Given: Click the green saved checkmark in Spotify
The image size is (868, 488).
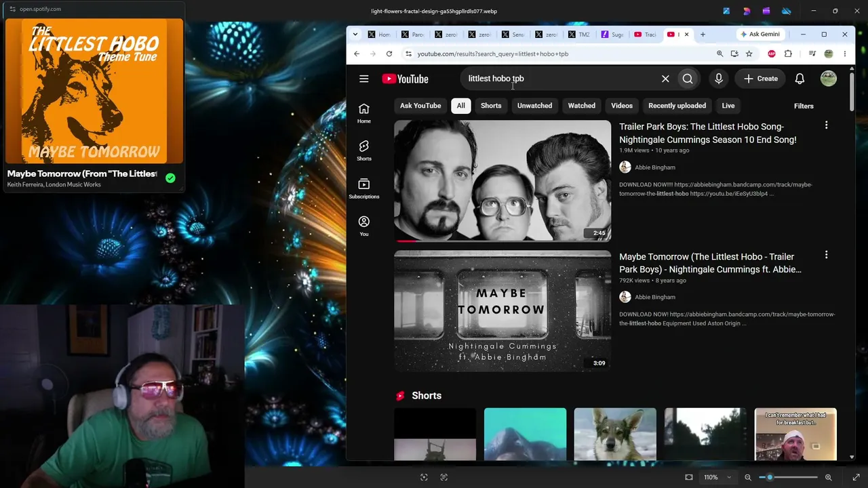Looking at the screenshot, I should [x=170, y=178].
